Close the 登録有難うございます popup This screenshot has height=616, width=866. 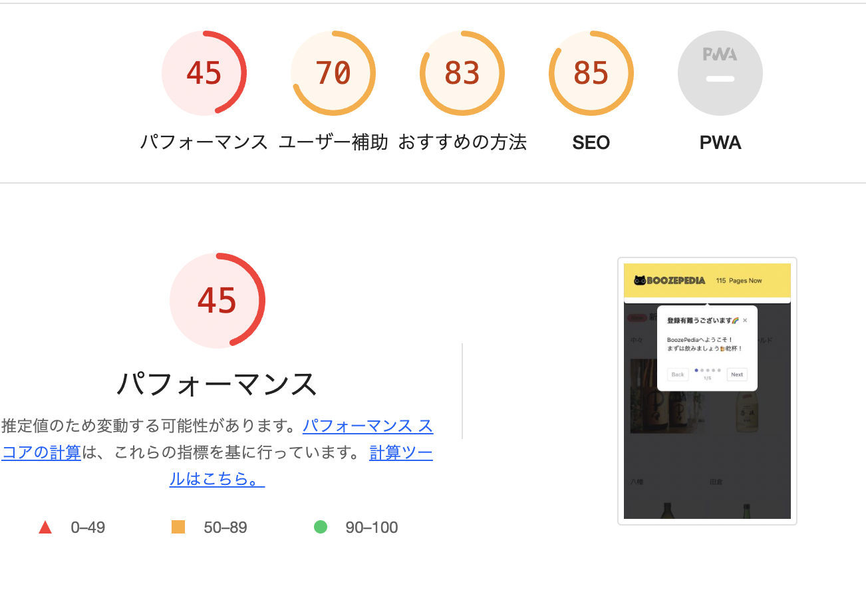[x=745, y=320]
